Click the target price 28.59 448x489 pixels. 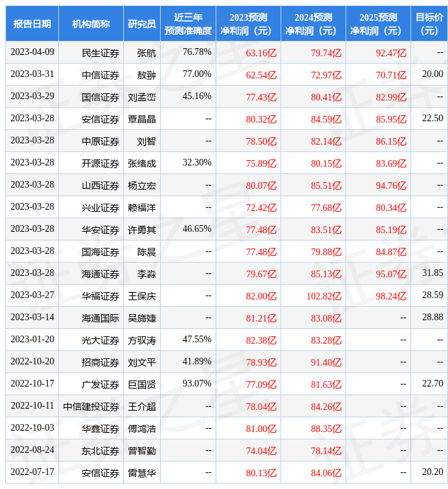433,295
